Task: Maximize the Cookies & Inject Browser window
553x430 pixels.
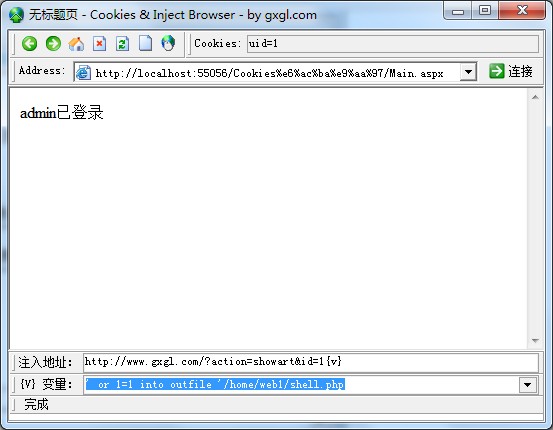Action: [x=485, y=10]
